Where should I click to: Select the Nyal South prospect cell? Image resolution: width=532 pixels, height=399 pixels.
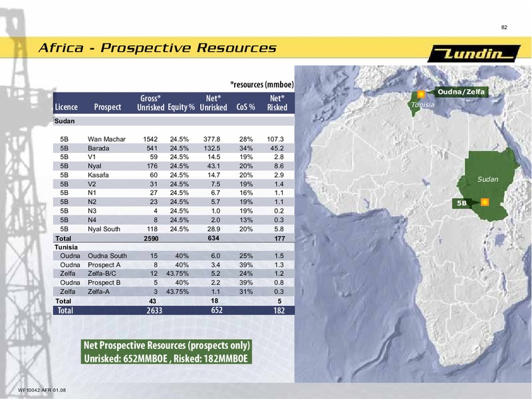[104, 229]
